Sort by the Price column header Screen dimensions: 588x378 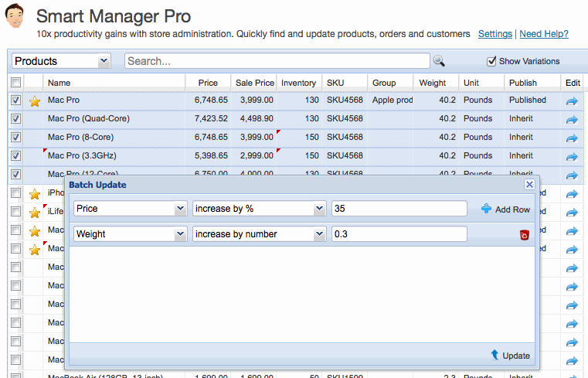click(x=208, y=83)
